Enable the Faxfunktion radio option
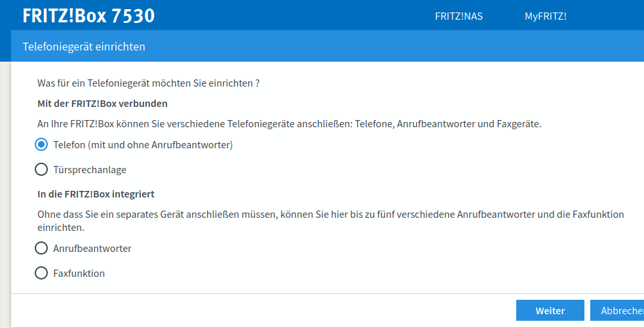Image resolution: width=644 pixels, height=328 pixels. (x=41, y=273)
